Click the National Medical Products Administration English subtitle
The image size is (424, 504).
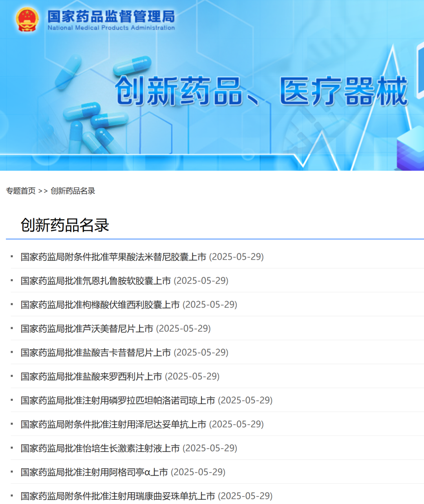point(111,28)
